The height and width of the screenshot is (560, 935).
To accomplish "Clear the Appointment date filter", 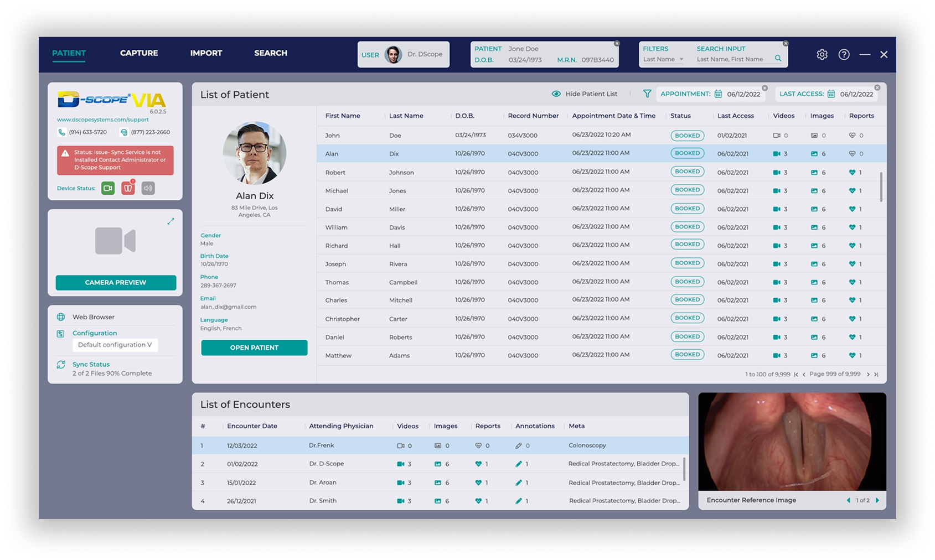I will pyautogui.click(x=764, y=88).
